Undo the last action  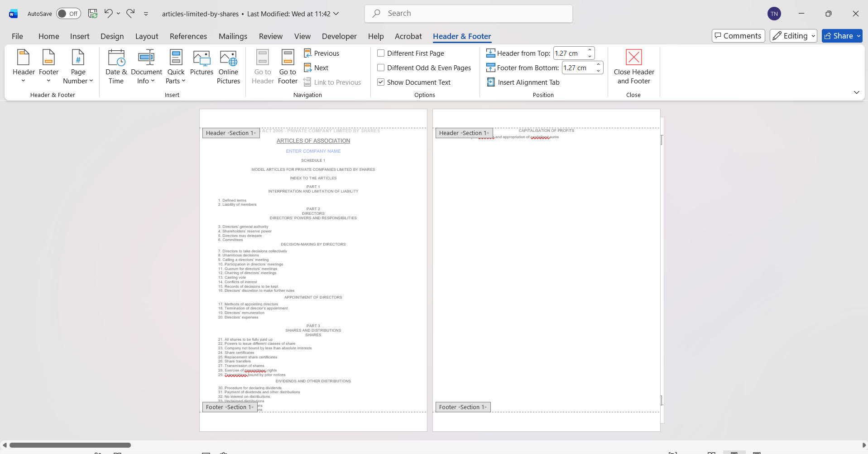click(108, 14)
